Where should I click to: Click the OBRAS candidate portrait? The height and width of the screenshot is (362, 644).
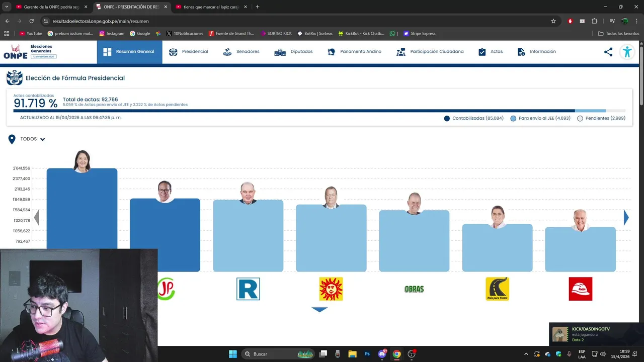click(x=414, y=204)
